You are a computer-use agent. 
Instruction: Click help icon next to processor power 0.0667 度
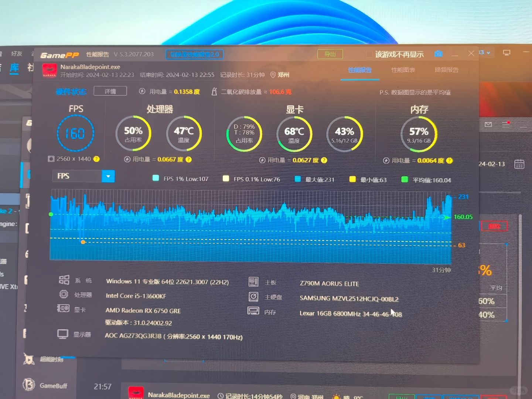click(188, 160)
